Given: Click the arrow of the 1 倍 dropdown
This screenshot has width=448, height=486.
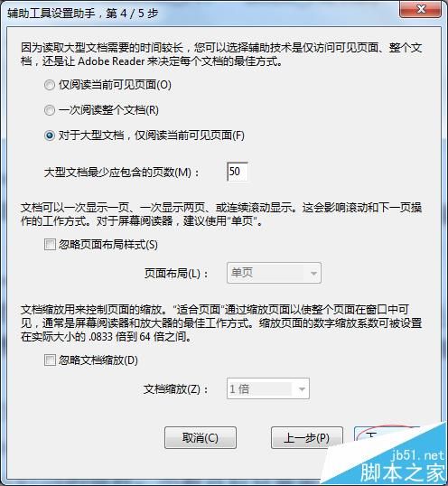Looking at the screenshot, I should coord(302,389).
